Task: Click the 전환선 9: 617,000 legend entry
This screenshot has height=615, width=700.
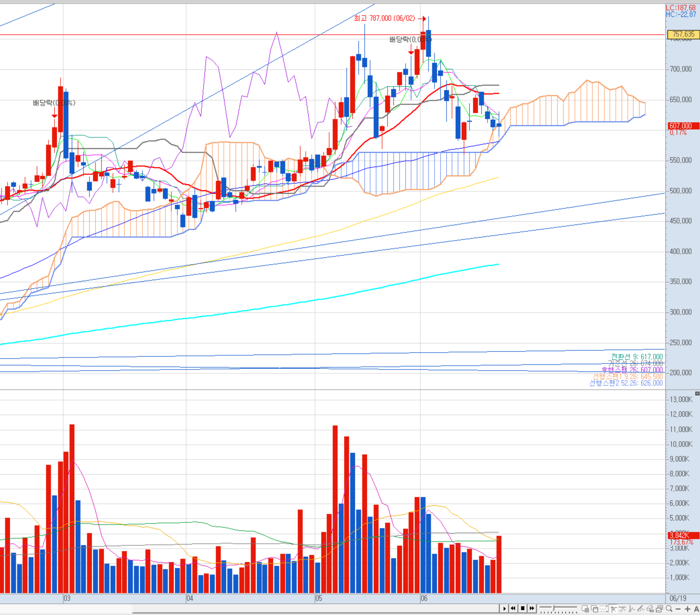Action: [637, 357]
